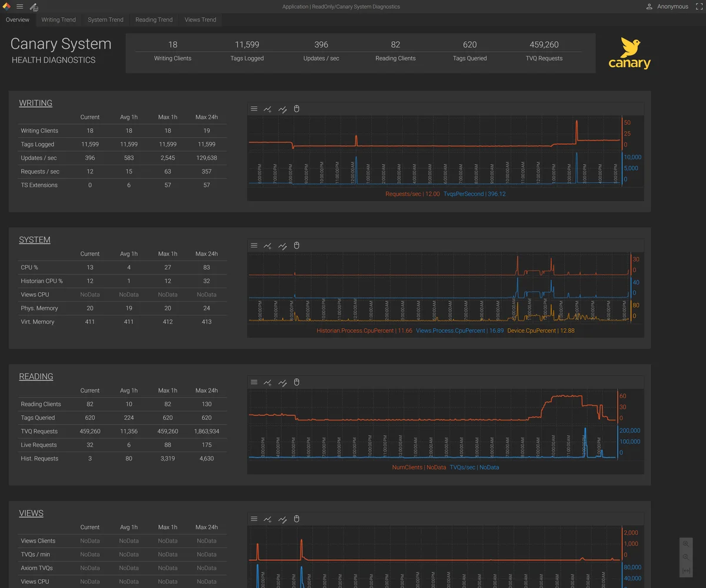Screen dimensions: 706x588
Task: Click edit trend icon on Views chart
Action: click(282, 519)
